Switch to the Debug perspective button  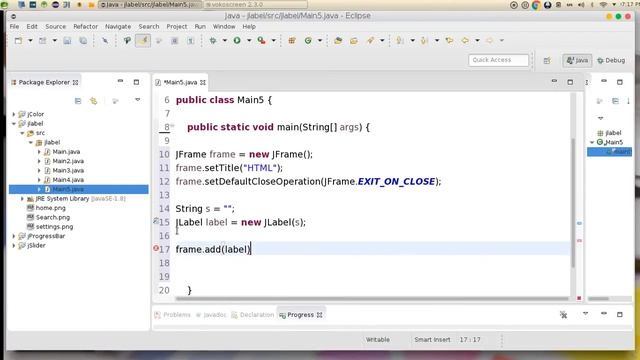pos(611,60)
